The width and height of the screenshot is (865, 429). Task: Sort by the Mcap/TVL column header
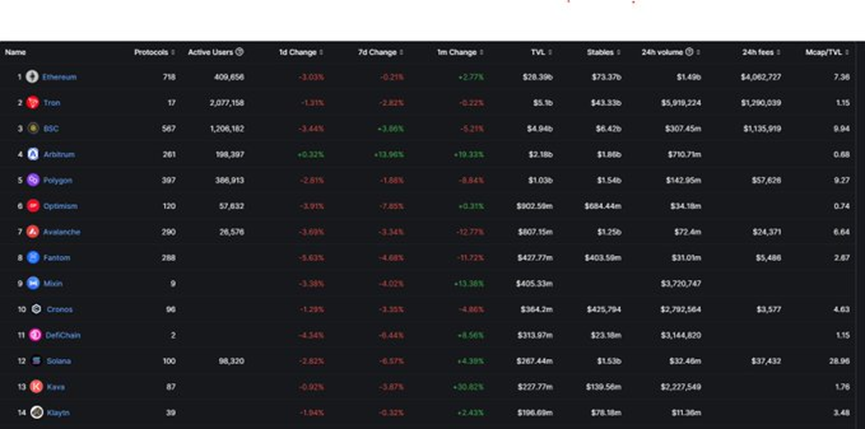pos(829,51)
